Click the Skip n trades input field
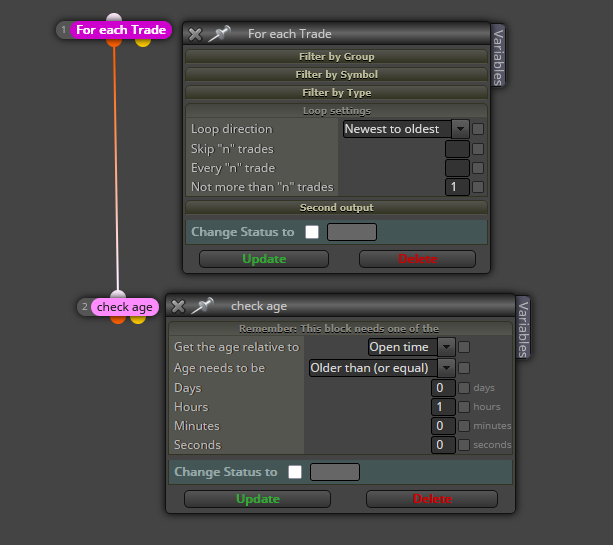 pyautogui.click(x=457, y=149)
